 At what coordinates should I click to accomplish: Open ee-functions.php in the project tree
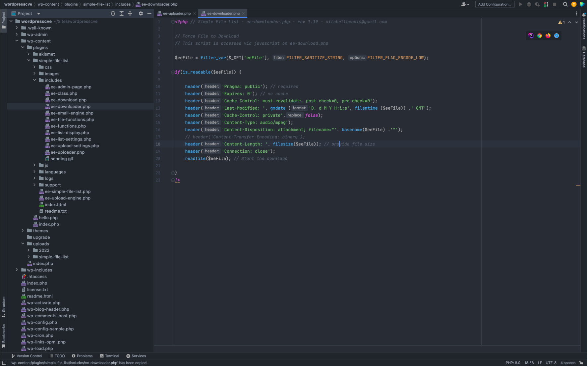[x=68, y=126]
